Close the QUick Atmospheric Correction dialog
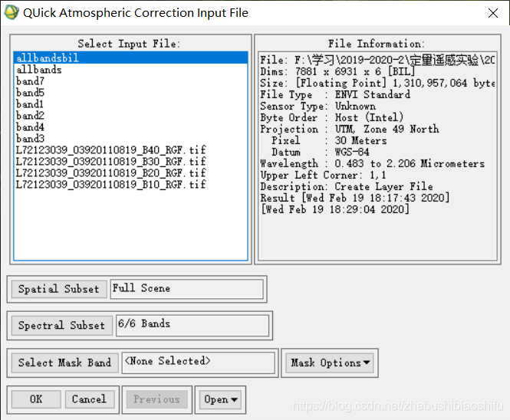Image resolution: width=510 pixels, height=420 pixels. (x=493, y=13)
